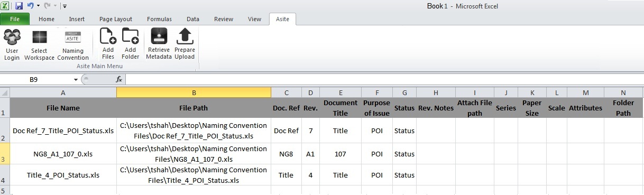Click the Undo icon in title bar

coord(31,6)
